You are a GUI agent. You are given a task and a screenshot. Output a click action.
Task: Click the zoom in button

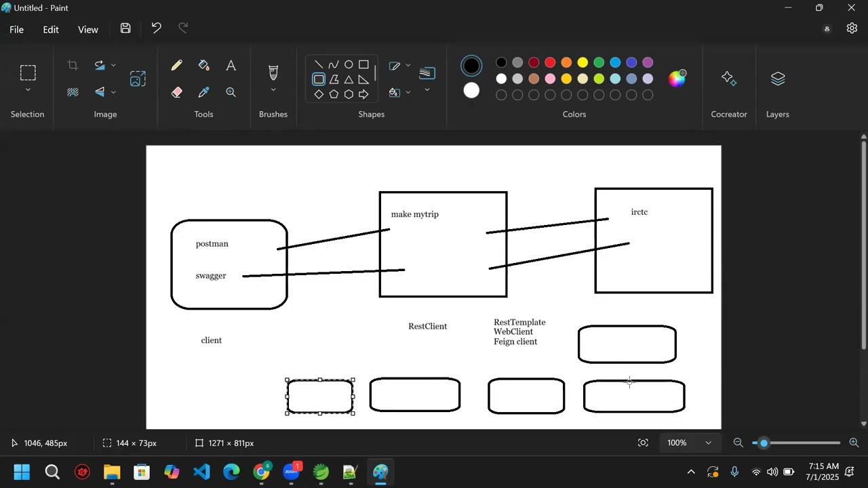[854, 443]
